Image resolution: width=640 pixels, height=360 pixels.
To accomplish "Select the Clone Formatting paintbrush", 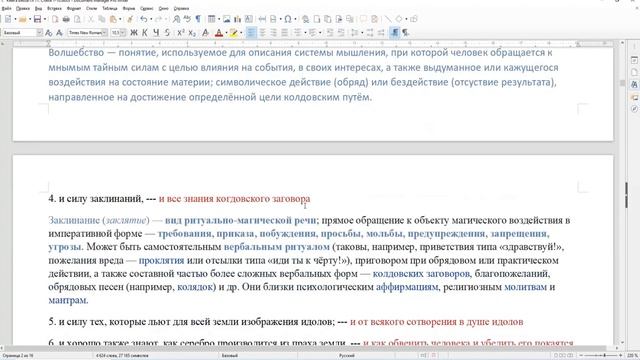I will coord(130,19).
